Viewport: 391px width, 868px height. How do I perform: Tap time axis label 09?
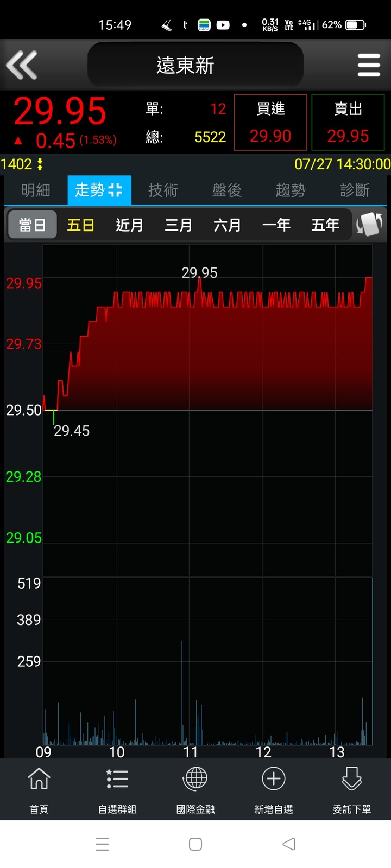pyautogui.click(x=43, y=752)
